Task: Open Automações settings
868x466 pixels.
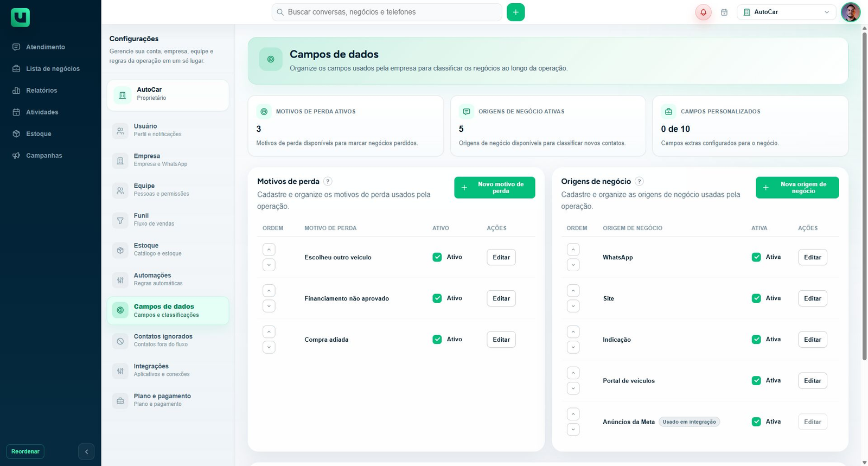Action: (x=168, y=279)
